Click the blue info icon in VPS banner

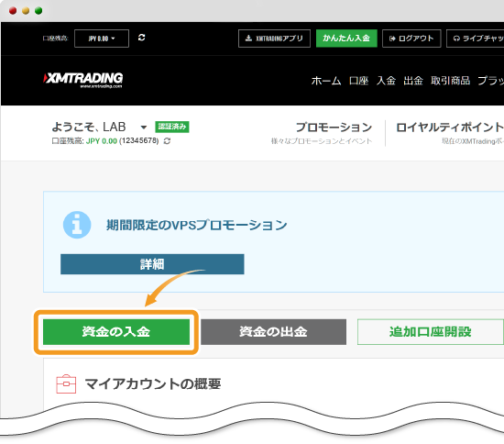point(77,225)
